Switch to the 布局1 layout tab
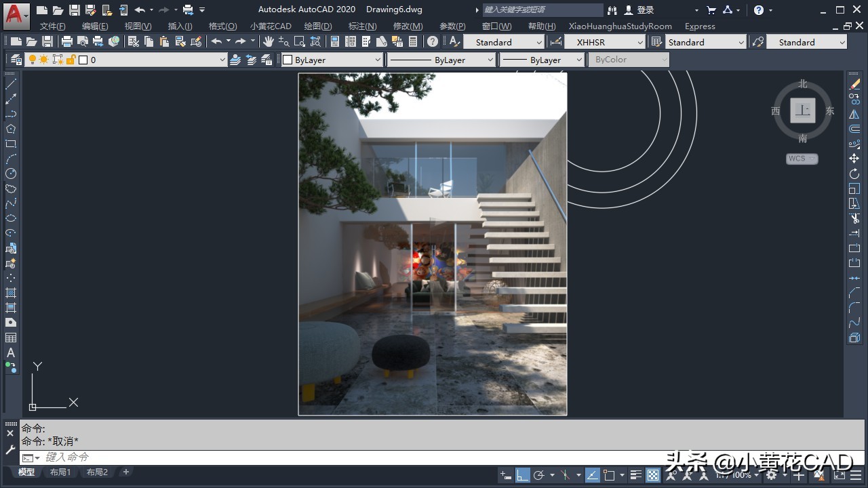 pos(60,472)
